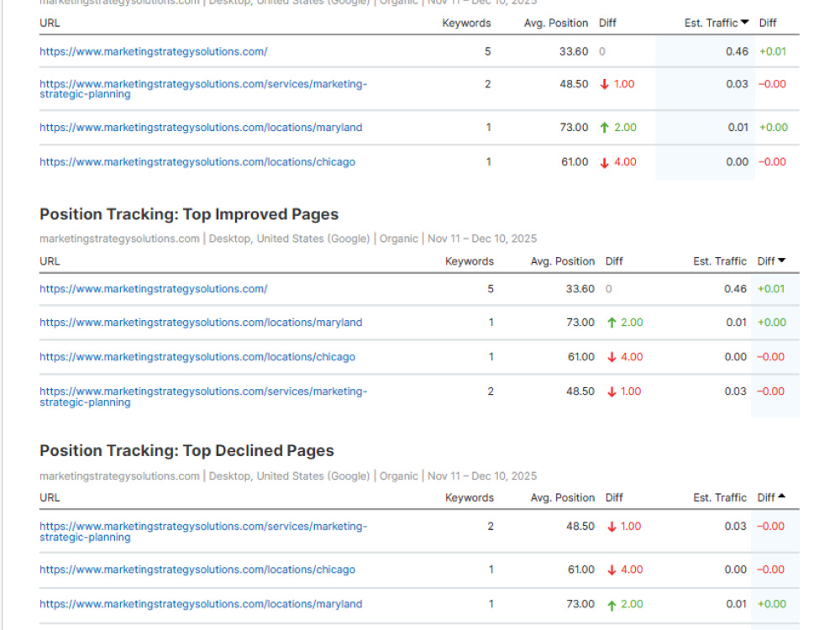Click red down arrow in Top Declined chicago row

pyautogui.click(x=612, y=570)
